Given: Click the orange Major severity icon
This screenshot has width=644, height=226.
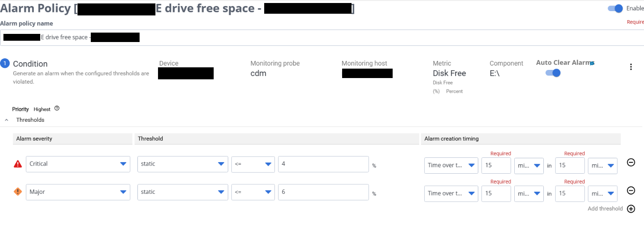Looking at the screenshot, I should (x=18, y=192).
